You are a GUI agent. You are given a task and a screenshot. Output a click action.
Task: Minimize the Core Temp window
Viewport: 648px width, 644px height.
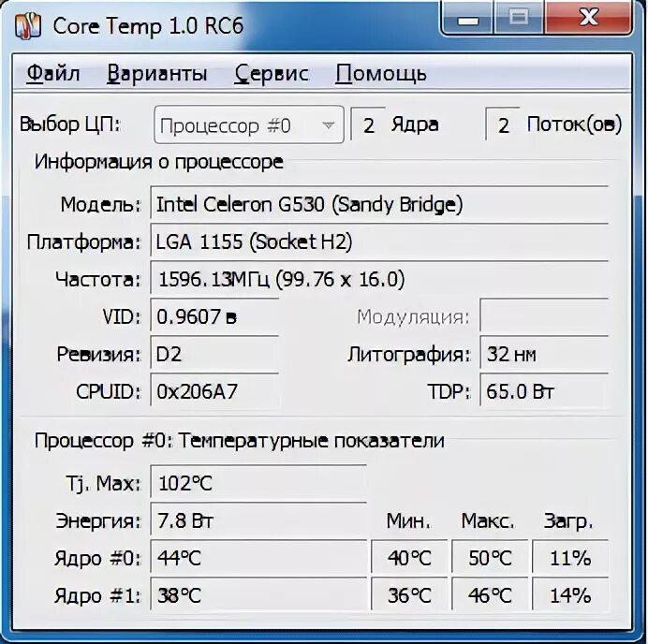(468, 19)
